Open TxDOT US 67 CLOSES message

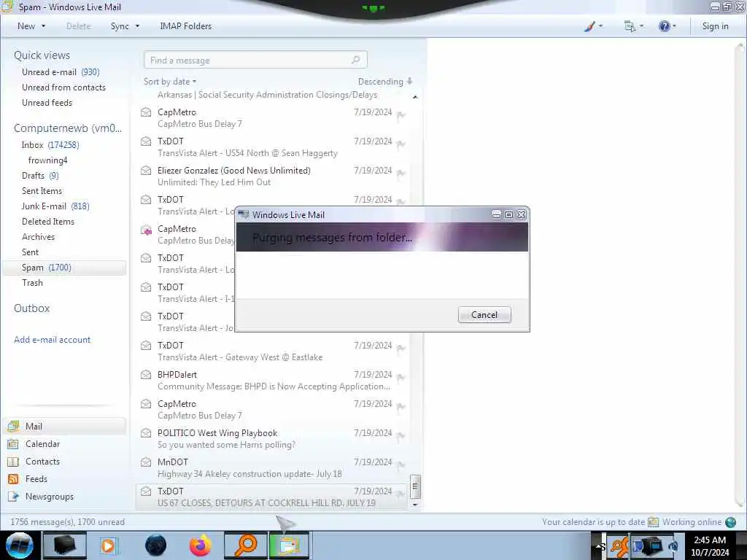pyautogui.click(x=271, y=497)
